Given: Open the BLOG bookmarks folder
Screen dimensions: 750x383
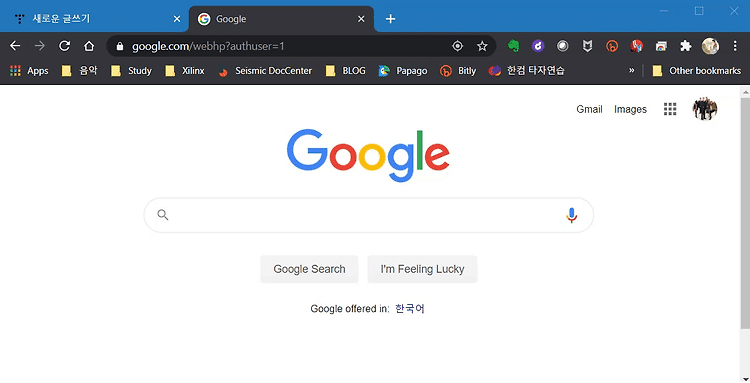Looking at the screenshot, I should point(345,71).
